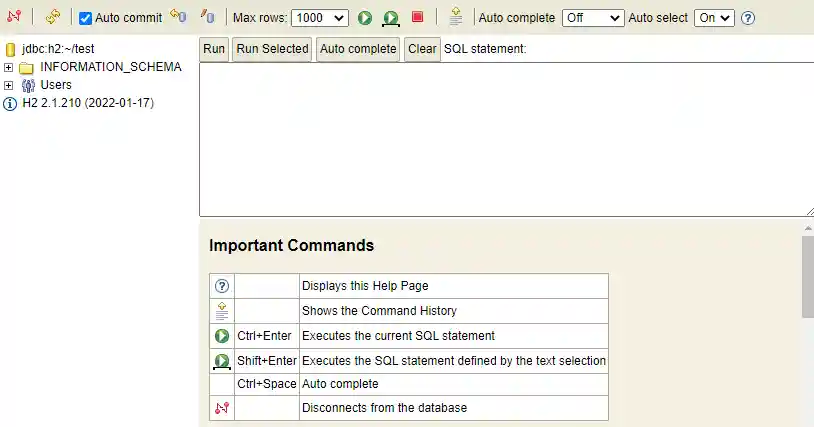Expand the INFORMATION_SCHEMA node
The height and width of the screenshot is (427, 814).
point(8,67)
